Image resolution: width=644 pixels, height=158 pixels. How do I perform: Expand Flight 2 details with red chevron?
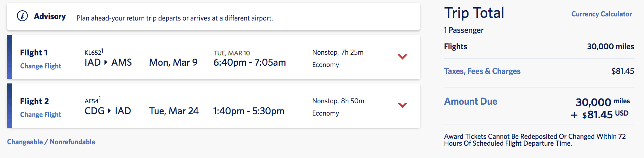pyautogui.click(x=403, y=105)
